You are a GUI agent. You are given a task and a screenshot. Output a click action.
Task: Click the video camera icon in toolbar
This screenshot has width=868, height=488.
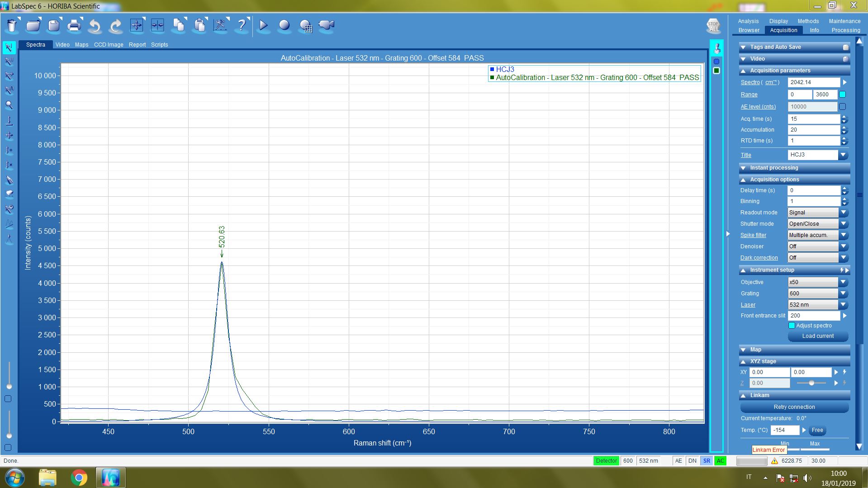(x=326, y=26)
